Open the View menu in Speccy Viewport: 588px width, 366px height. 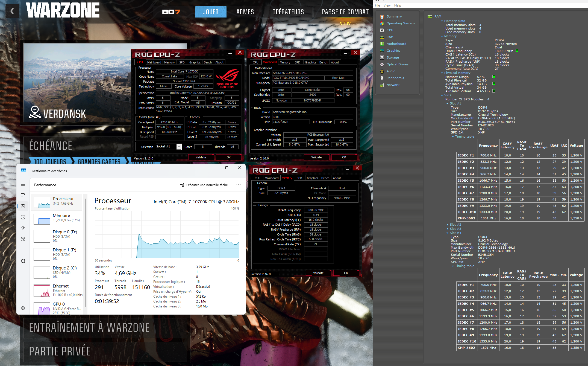tap(387, 5)
